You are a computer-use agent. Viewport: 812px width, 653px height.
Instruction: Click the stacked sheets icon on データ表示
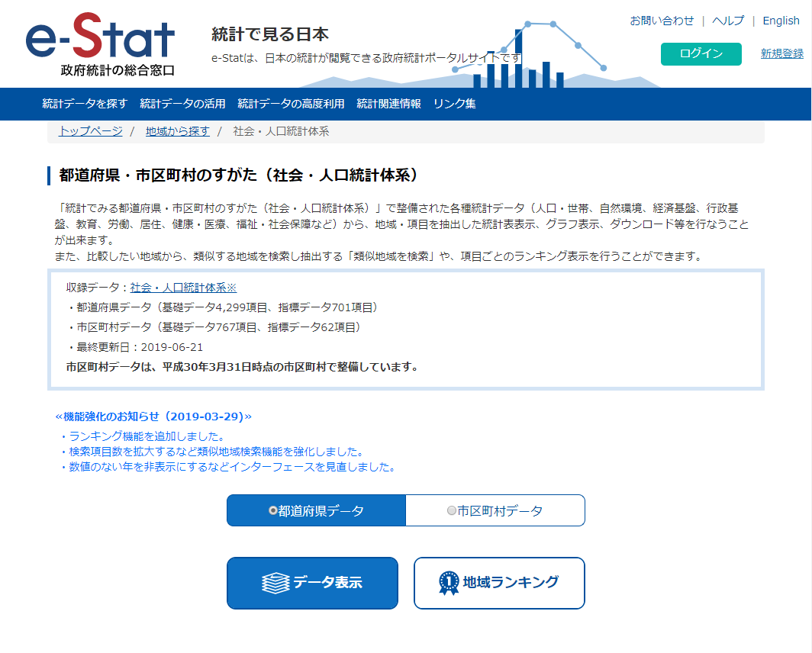[275, 583]
